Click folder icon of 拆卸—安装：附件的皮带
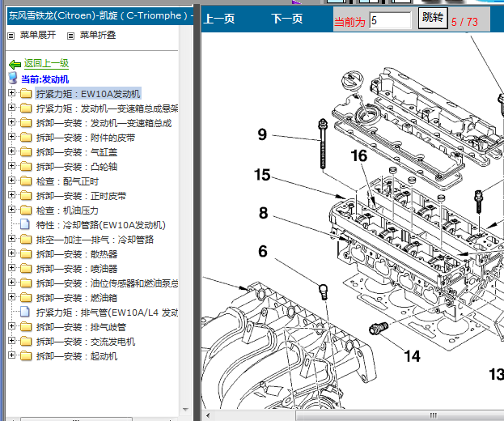Viewport: 504px width, 421px height. (x=26, y=138)
